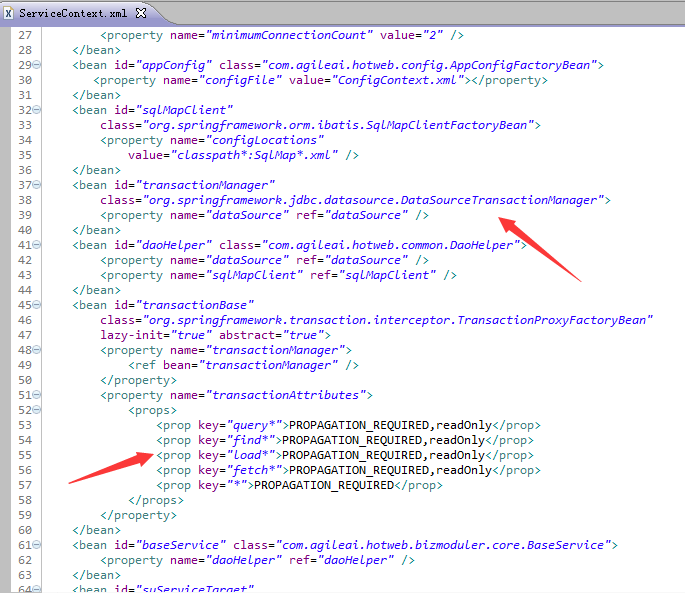Collapse the appConfig bean at line 29
This screenshot has width=685, height=593.
(x=37, y=65)
